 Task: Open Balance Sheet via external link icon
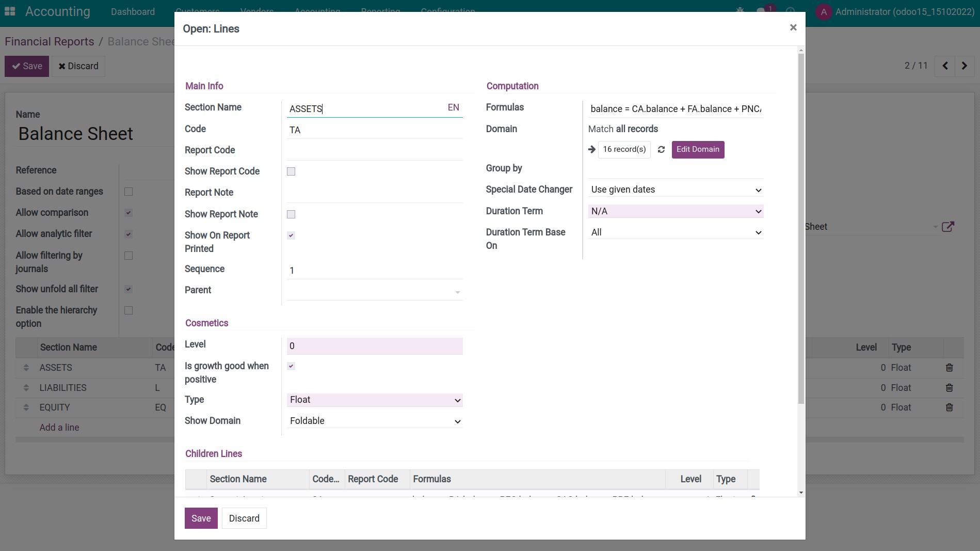tap(949, 226)
